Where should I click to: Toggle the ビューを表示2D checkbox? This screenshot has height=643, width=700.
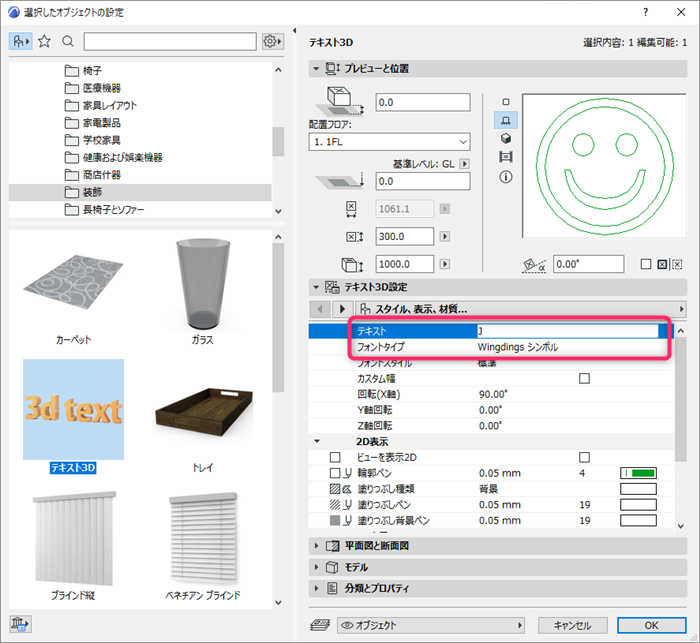pos(584,457)
